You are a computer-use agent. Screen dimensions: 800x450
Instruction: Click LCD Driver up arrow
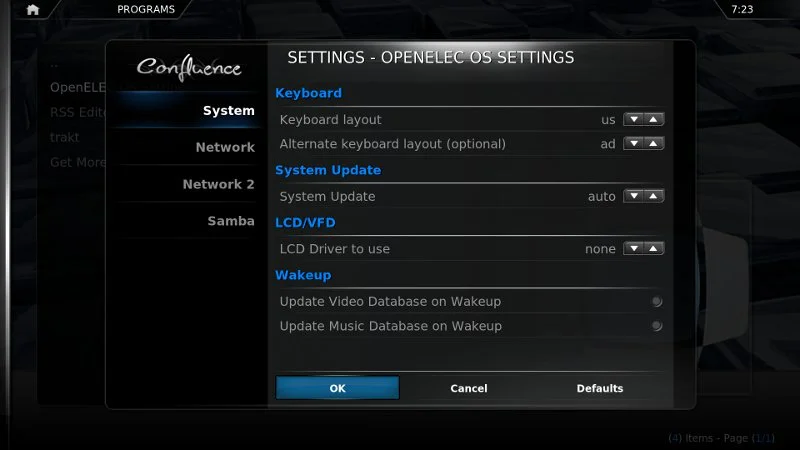[654, 249]
